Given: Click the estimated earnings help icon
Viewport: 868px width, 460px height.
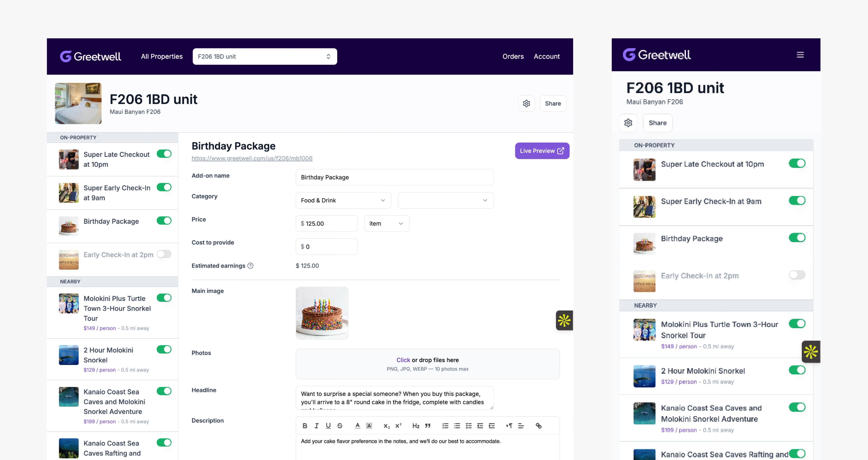Looking at the screenshot, I should [x=250, y=266].
